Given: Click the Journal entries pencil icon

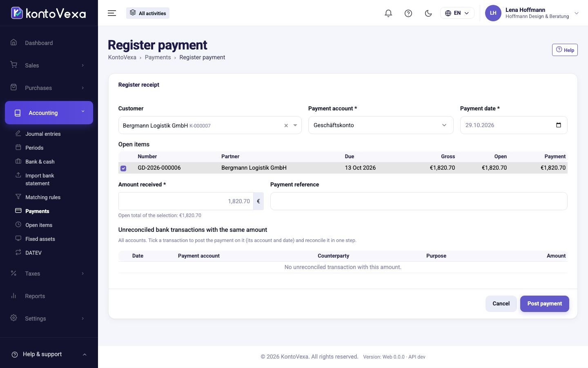Looking at the screenshot, I should tap(18, 133).
